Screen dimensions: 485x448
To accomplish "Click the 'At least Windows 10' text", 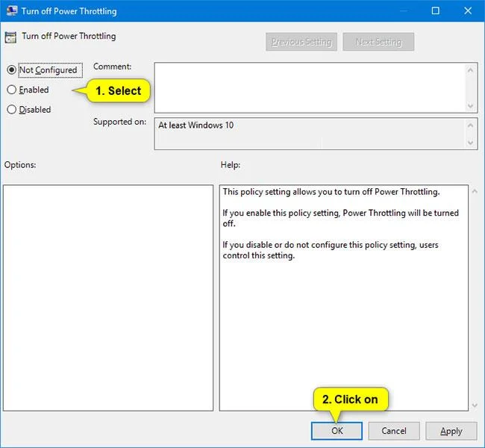I will (195, 125).
